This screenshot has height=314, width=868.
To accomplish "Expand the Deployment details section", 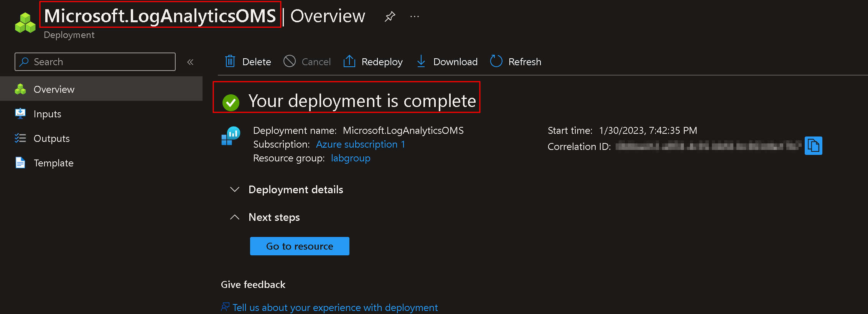I will pos(235,189).
